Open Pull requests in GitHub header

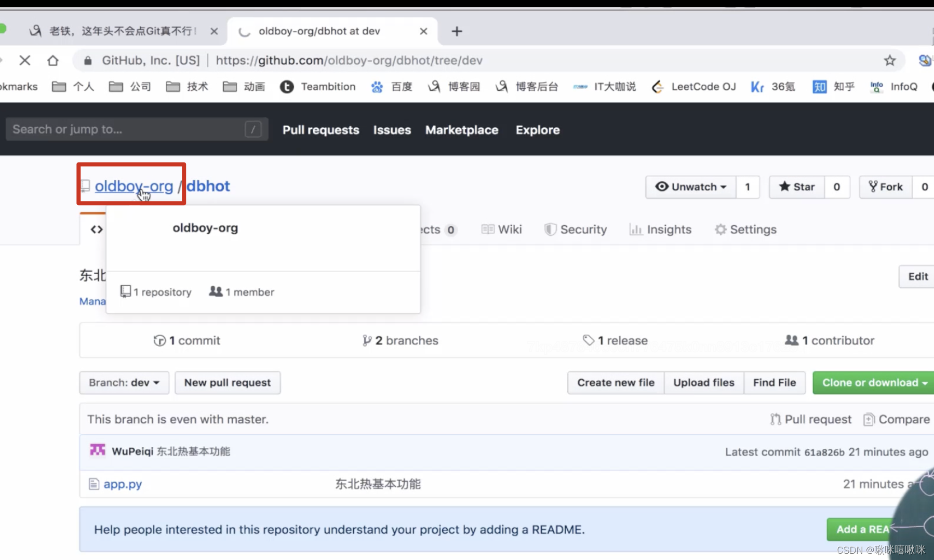[x=321, y=130]
